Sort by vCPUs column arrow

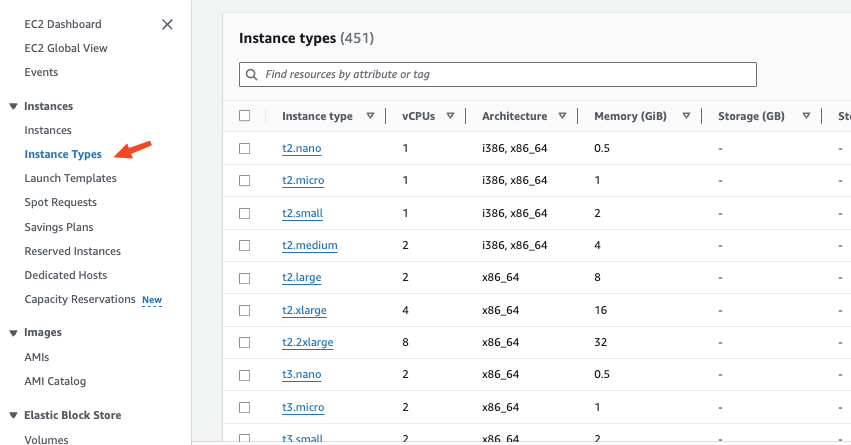(x=450, y=116)
